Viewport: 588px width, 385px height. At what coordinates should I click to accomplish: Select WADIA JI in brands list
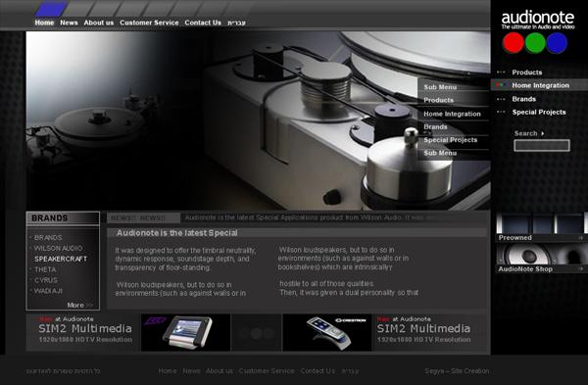tap(48, 291)
